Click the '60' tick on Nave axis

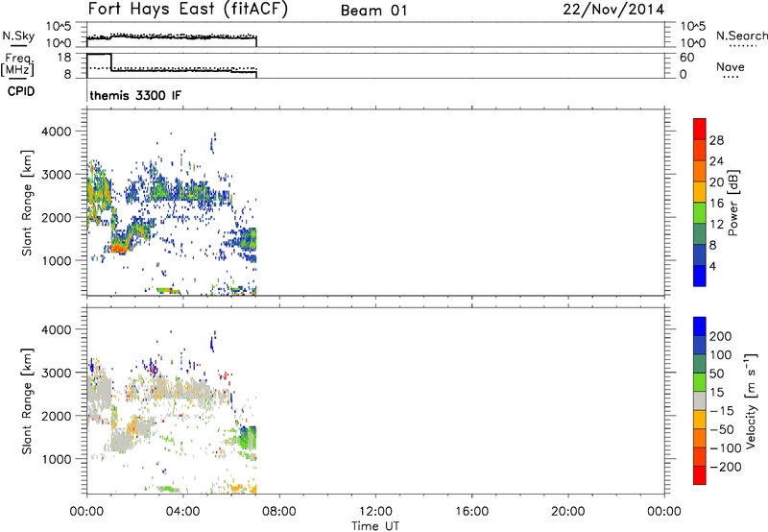click(686, 58)
